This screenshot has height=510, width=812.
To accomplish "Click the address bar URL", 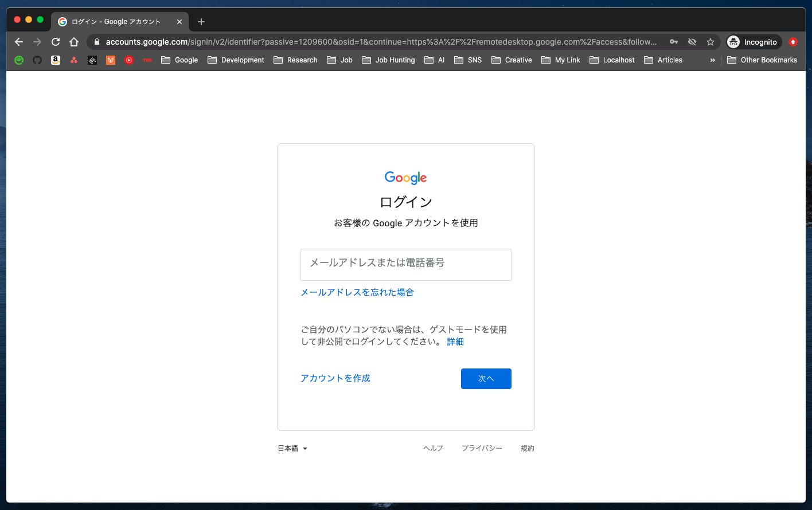I will 381,42.
